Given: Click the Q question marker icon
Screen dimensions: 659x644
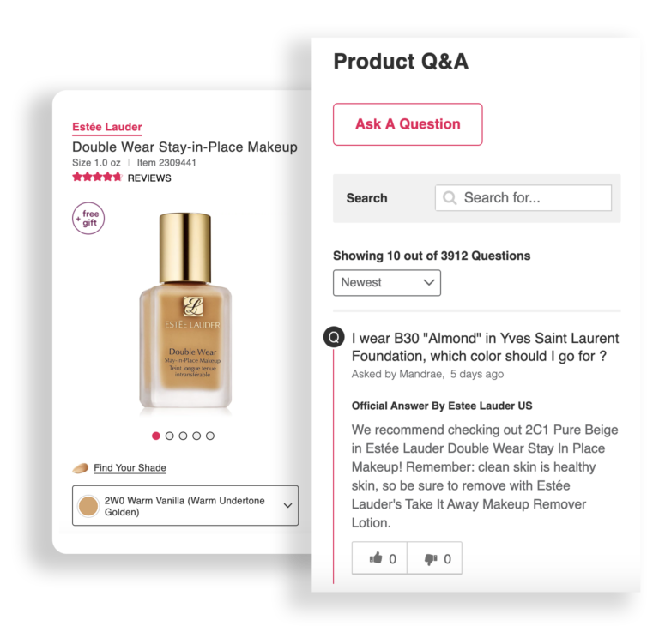Looking at the screenshot, I should pos(334,337).
